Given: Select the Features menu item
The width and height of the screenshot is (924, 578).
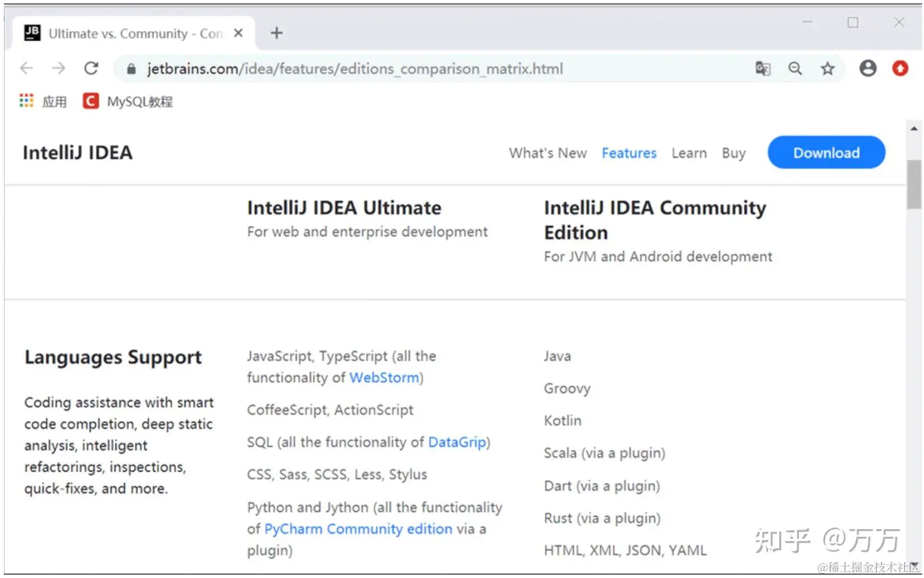Looking at the screenshot, I should coord(629,153).
